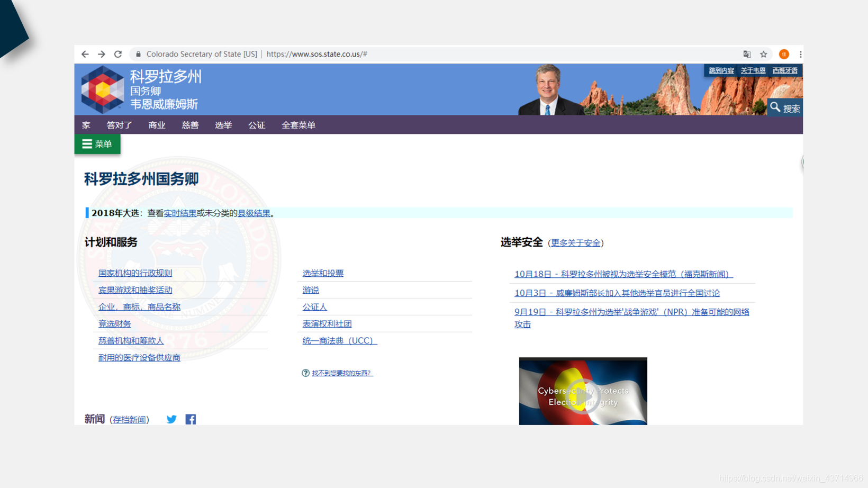Open the 慈善机构和筹款人 link
The image size is (868, 488).
131,341
